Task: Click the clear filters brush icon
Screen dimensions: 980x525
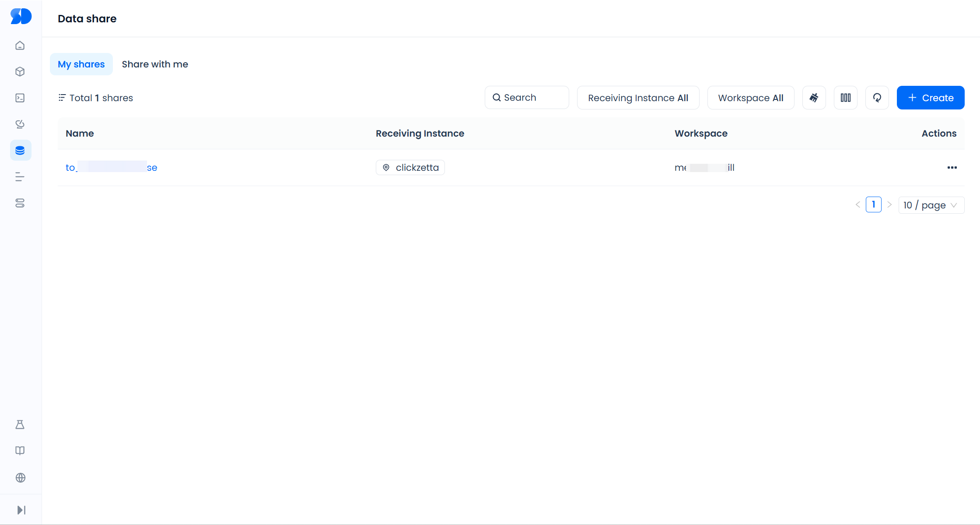Action: pyautogui.click(x=814, y=98)
